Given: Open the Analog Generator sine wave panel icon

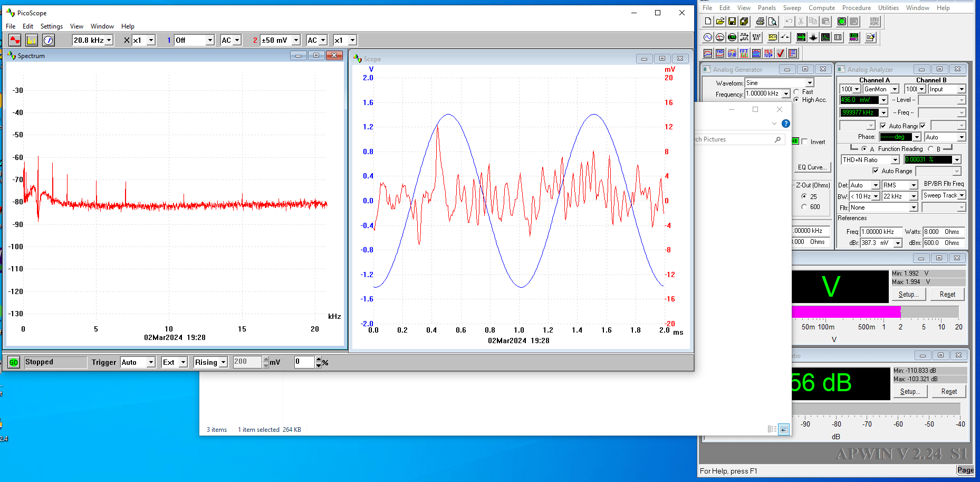Looking at the screenshot, I should [708, 37].
